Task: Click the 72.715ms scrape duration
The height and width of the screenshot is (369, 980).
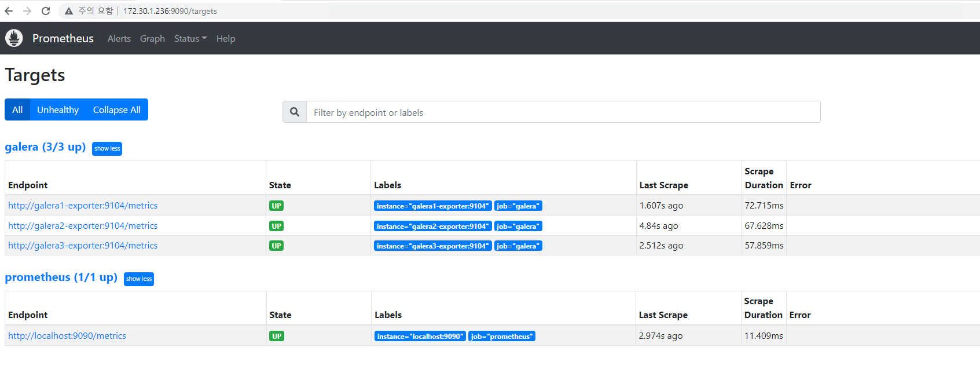Action: point(764,206)
